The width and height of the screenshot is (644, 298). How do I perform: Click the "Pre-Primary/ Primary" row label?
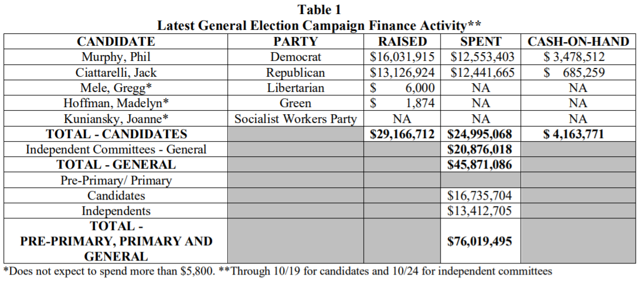[116, 180]
